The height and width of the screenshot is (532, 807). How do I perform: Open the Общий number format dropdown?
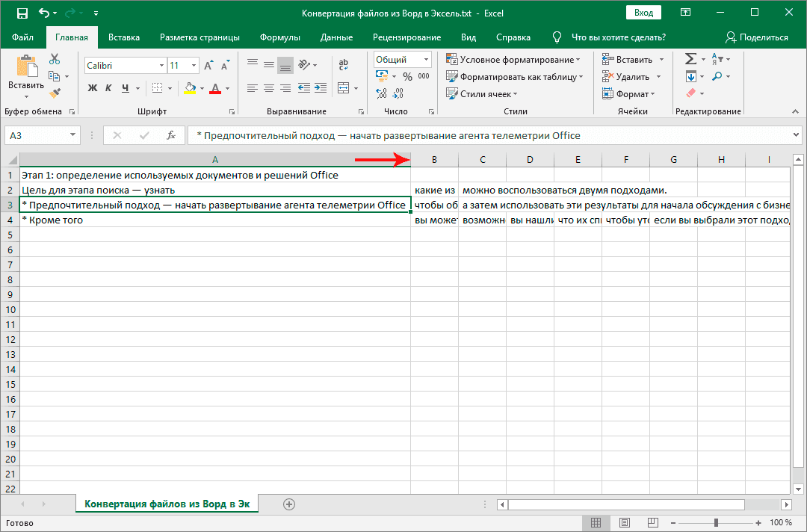[x=427, y=59]
